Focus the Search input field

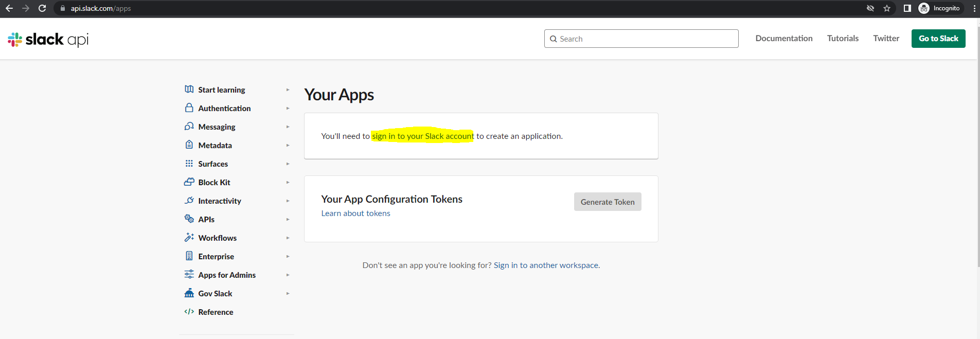click(x=641, y=39)
